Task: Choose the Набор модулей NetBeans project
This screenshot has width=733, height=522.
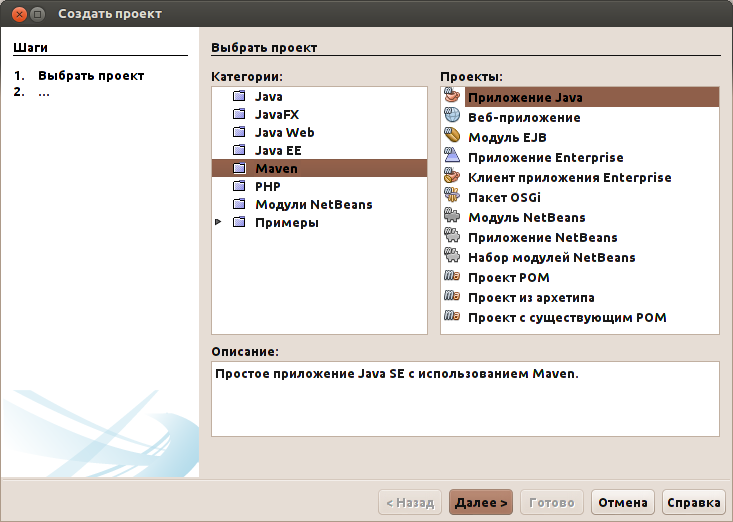Action: (x=552, y=258)
